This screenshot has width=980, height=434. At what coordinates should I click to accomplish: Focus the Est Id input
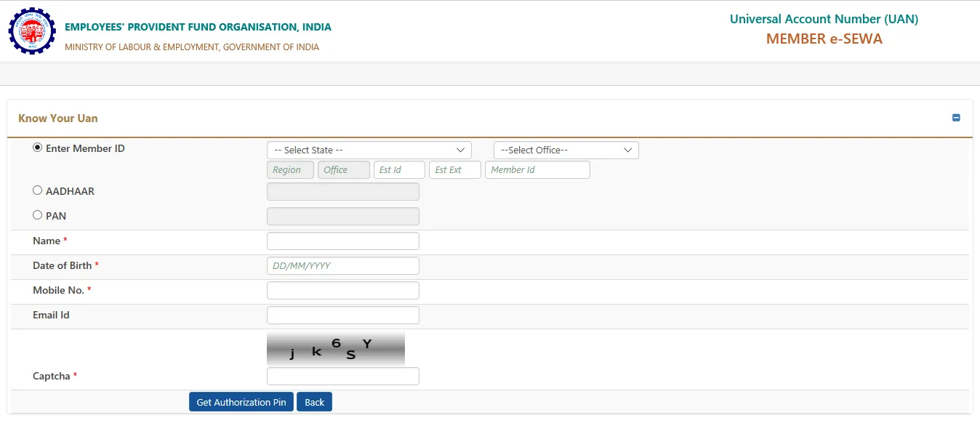point(399,170)
